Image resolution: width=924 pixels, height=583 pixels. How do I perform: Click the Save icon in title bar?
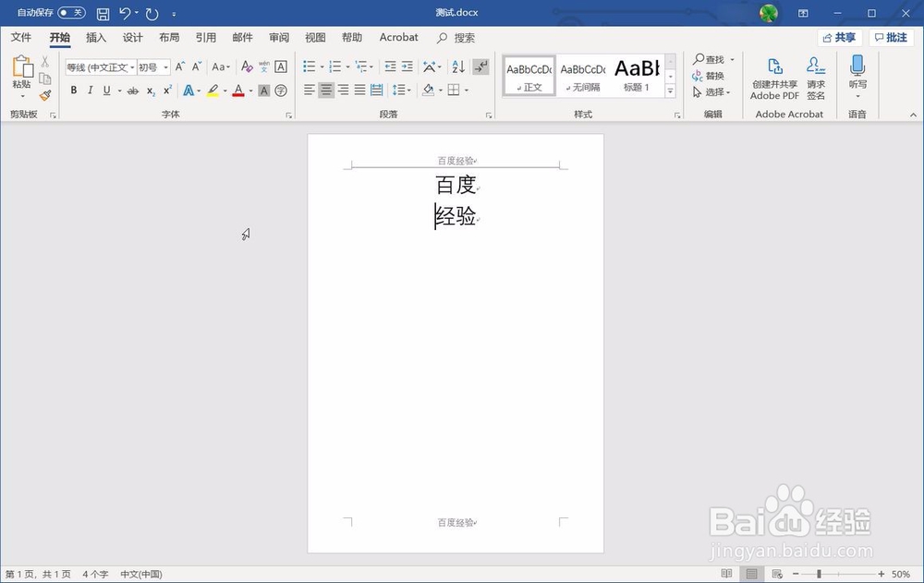coord(103,14)
